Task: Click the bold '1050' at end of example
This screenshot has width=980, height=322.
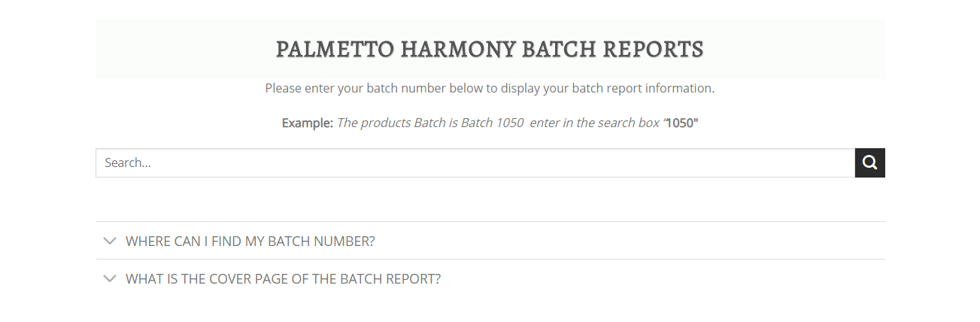Action: (682, 123)
